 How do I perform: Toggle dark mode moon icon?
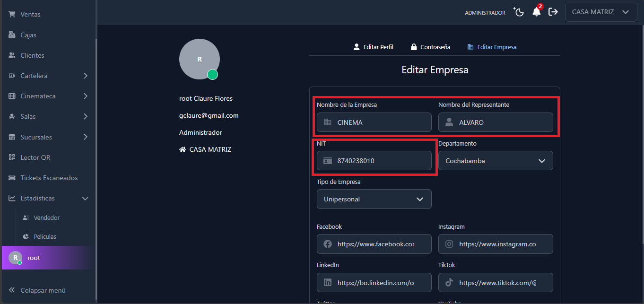[519, 12]
